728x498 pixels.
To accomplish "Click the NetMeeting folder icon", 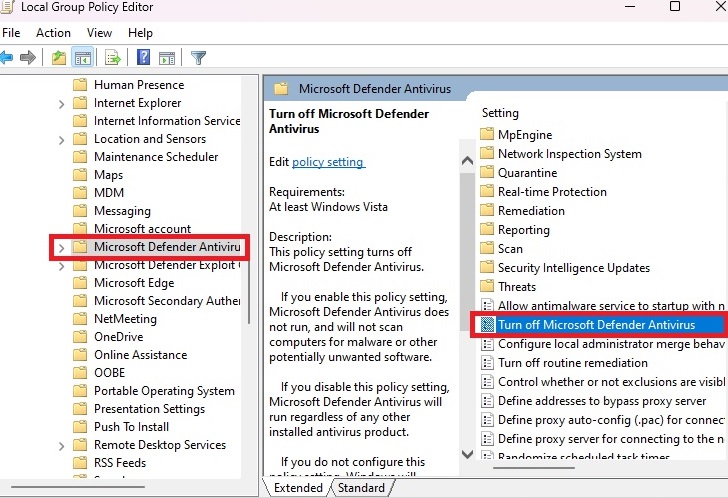I will (80, 319).
